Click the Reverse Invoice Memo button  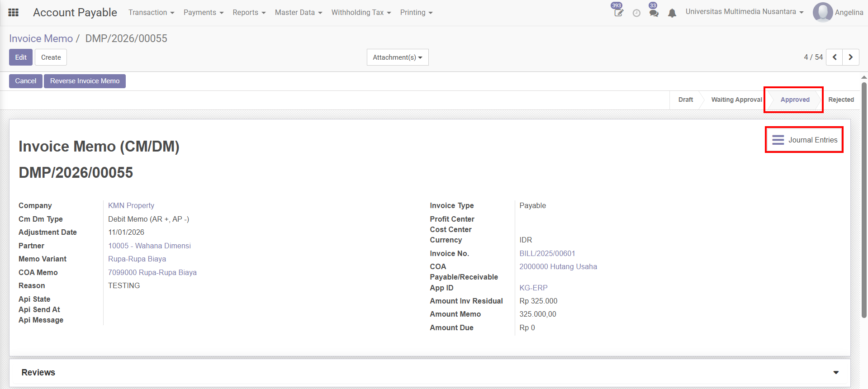point(85,81)
